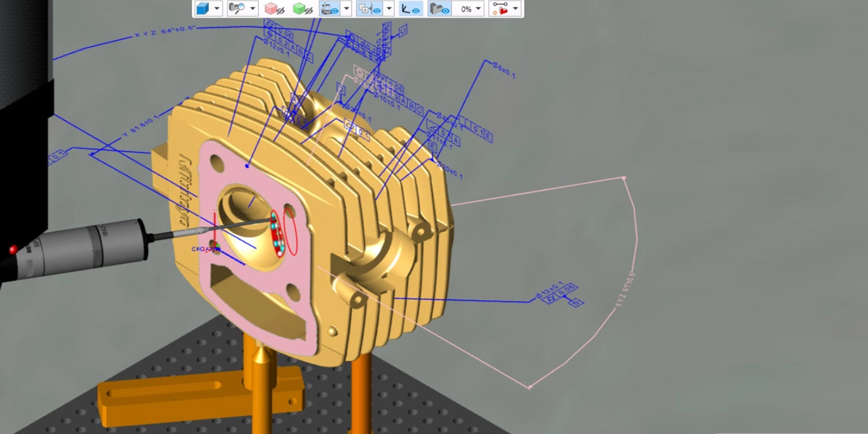Toggle annotation labels visibility icon

point(369,9)
